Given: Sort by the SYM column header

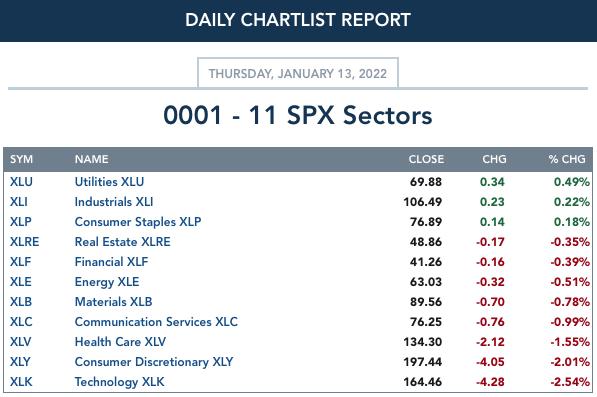Looking at the screenshot, I should 21,159.
